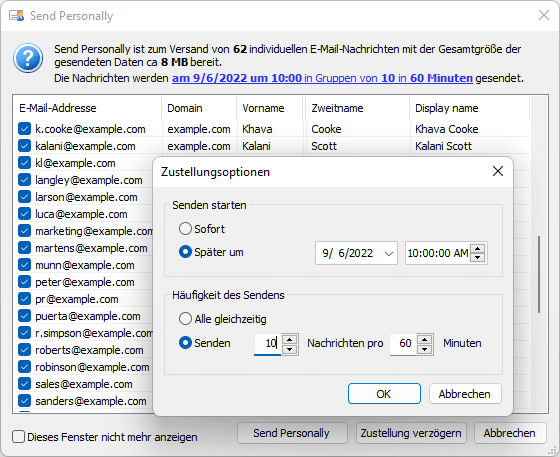Toggle checkbox for sales@example.com
Image resolution: width=560 pixels, height=457 pixels.
coord(24,384)
